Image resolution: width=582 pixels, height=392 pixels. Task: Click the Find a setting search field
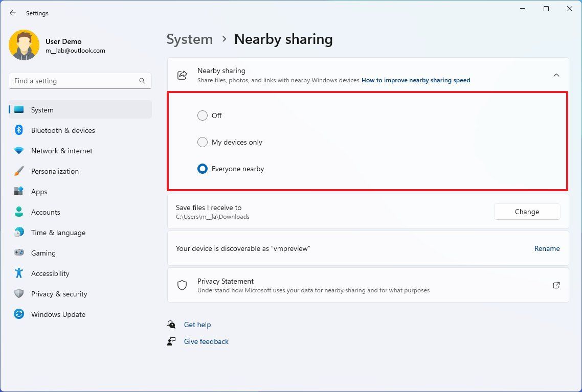coord(80,81)
